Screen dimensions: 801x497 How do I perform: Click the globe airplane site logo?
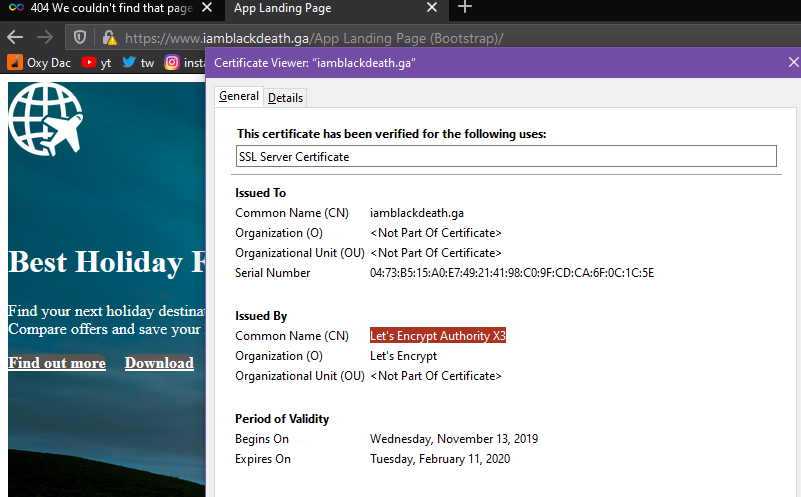[x=45, y=120]
